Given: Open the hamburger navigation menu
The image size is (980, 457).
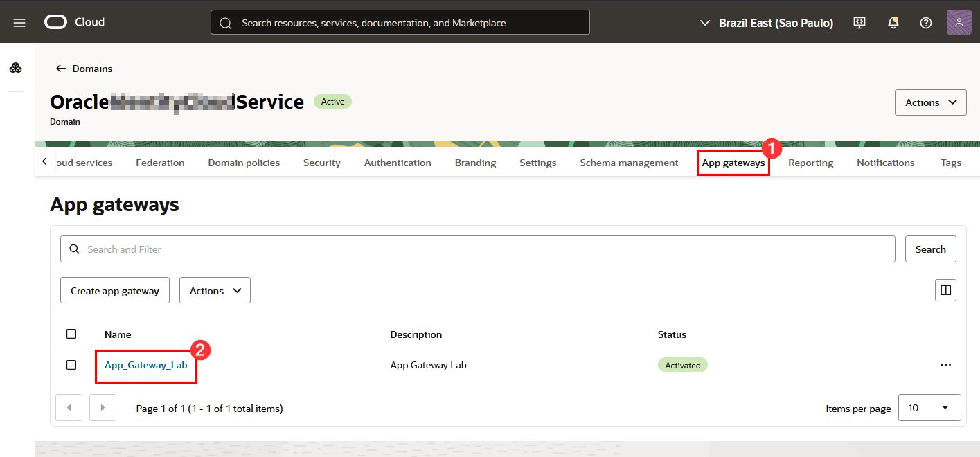Looking at the screenshot, I should coord(19,23).
